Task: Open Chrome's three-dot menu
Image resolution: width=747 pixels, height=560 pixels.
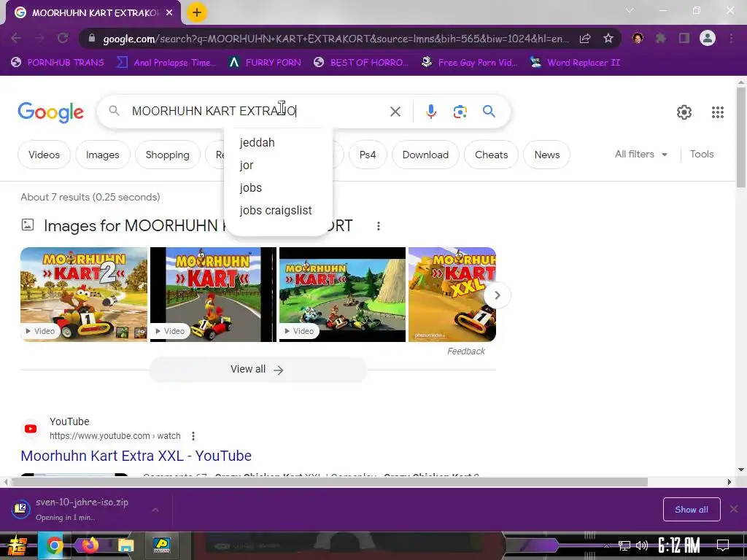Action: coord(731,38)
